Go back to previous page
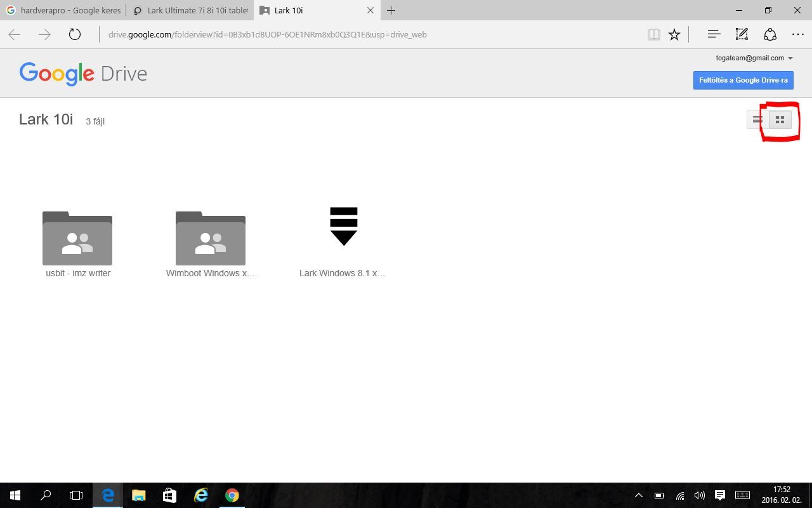Screen dimensions: 812x508 15,34
